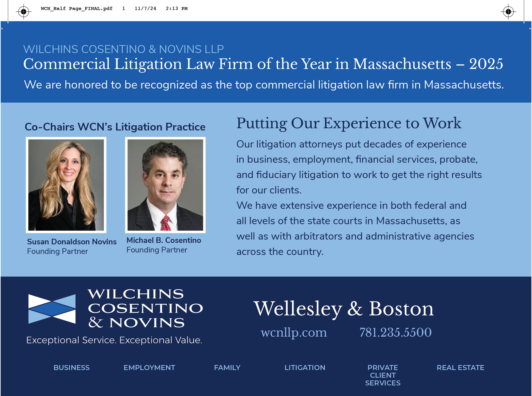Viewport: 532px width, 396px height.
Task: Click the WCN_Half Page_FINAL.pdf filename slug
Action: tap(77, 9)
